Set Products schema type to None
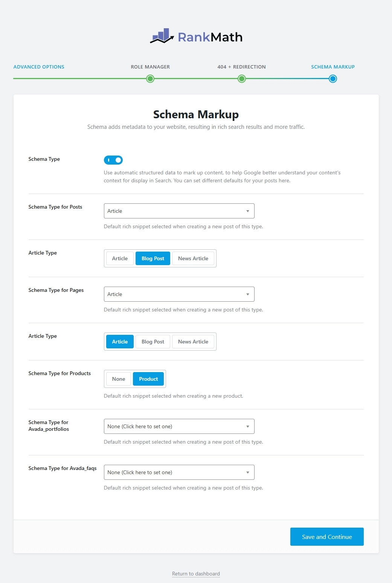 click(x=119, y=379)
